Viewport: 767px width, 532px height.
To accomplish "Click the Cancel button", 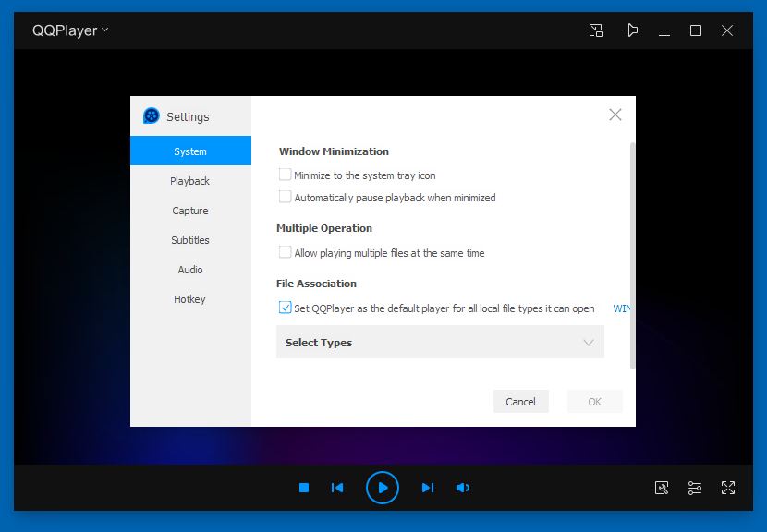I will coord(520,402).
